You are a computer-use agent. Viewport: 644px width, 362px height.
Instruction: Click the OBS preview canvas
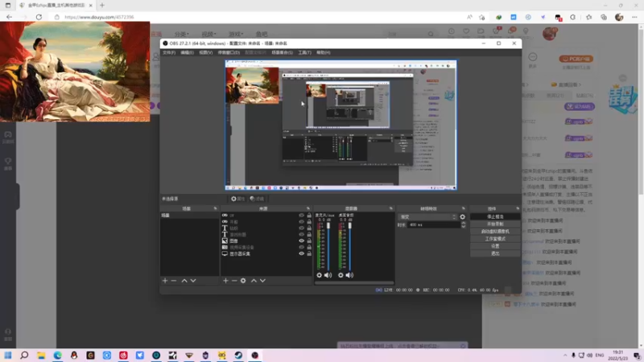[341, 125]
